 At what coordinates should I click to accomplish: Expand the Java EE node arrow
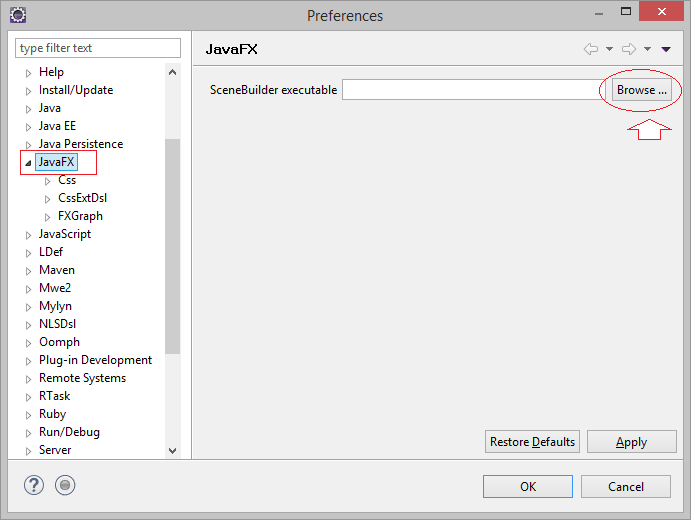point(29,127)
